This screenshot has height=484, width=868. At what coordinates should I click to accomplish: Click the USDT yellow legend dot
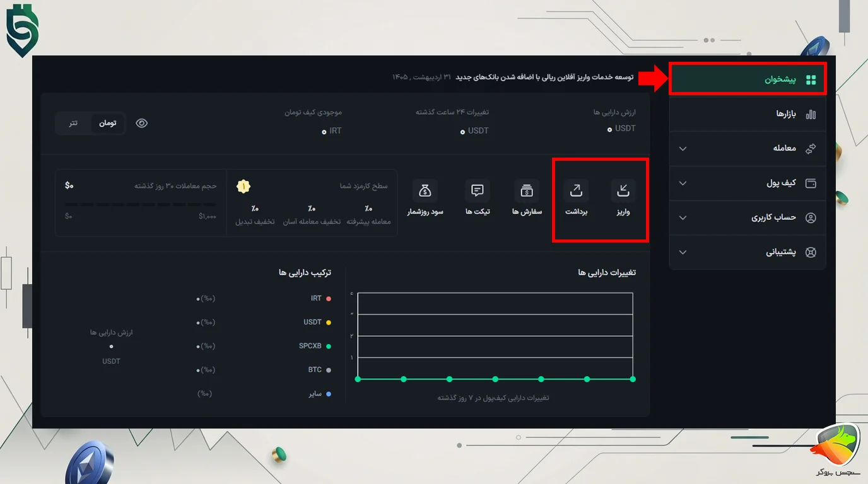(329, 323)
